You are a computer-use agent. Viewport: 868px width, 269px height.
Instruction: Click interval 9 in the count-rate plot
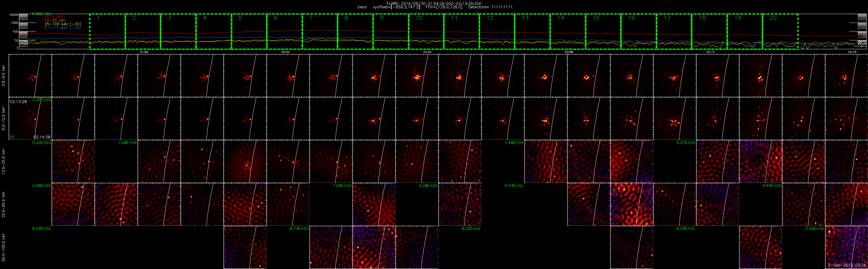pyautogui.click(x=390, y=32)
